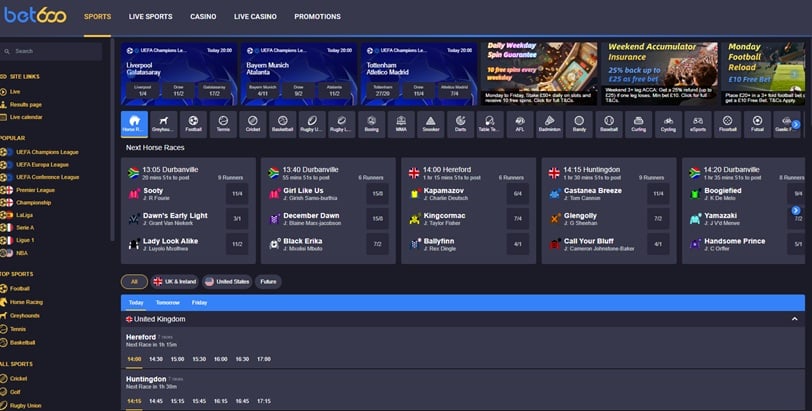
Task: Select Call Your Bluff odds 4/1
Action: click(658, 244)
